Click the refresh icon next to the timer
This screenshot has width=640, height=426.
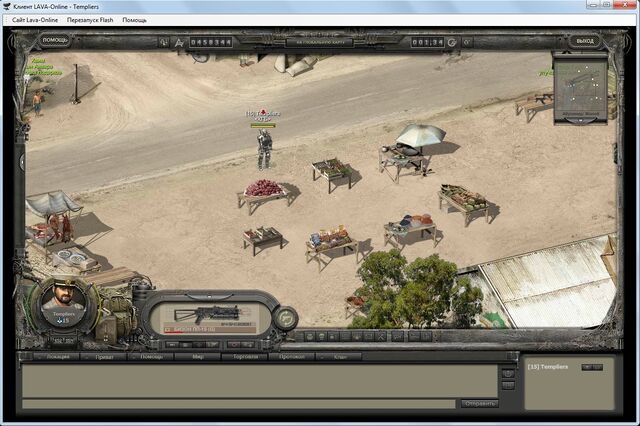pyautogui.click(x=452, y=42)
